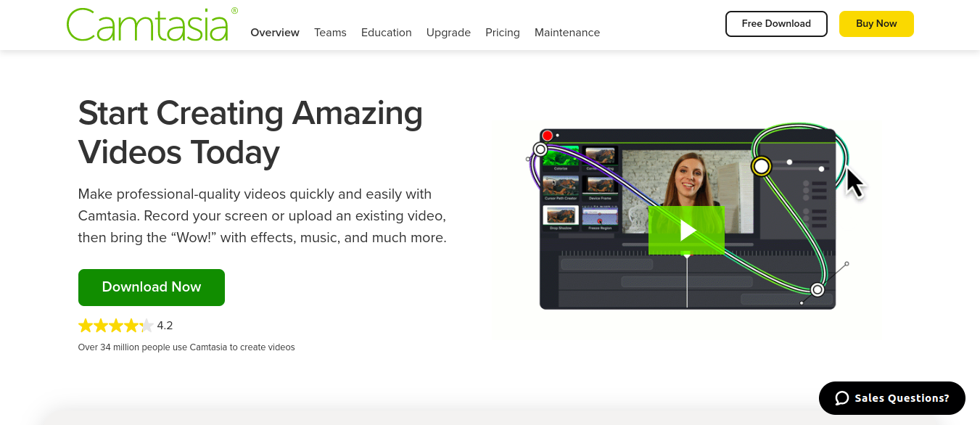Open the Pricing page

click(x=503, y=33)
